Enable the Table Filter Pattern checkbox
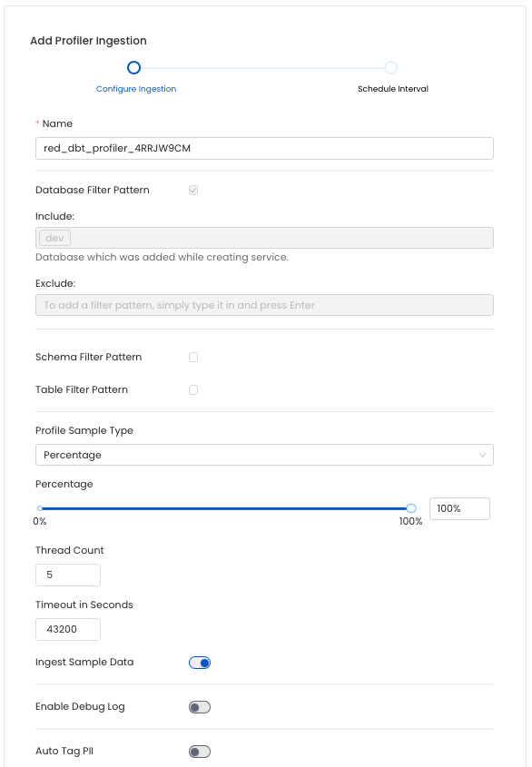Viewport: 532px width, 767px height. click(192, 389)
